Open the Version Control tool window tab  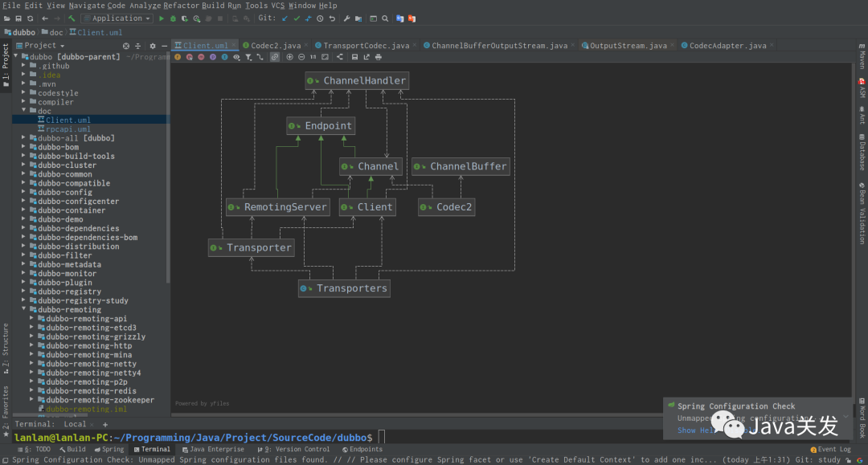point(293,450)
